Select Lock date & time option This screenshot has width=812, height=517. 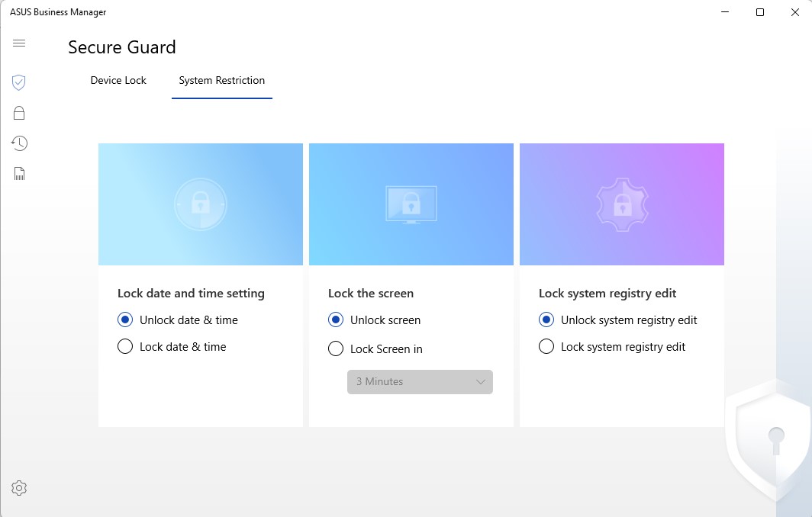tap(125, 347)
